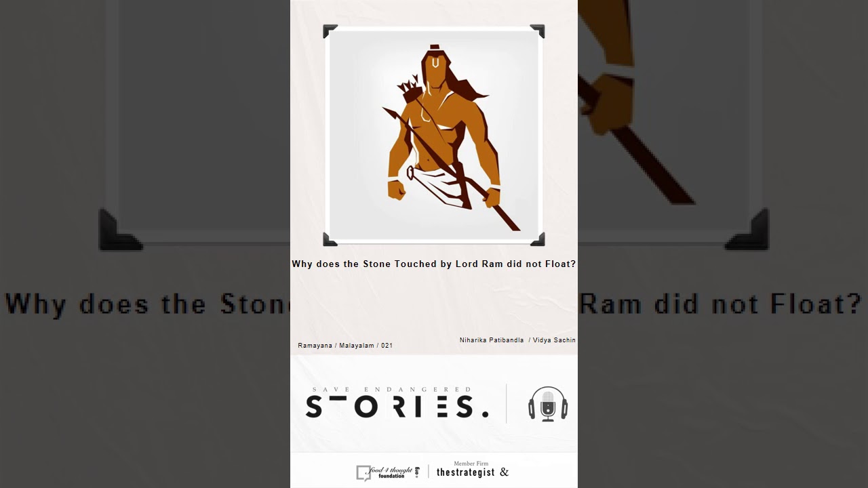Click the Ramayana / Malayalam / 021 label
The width and height of the screenshot is (868, 488).
[345, 346]
